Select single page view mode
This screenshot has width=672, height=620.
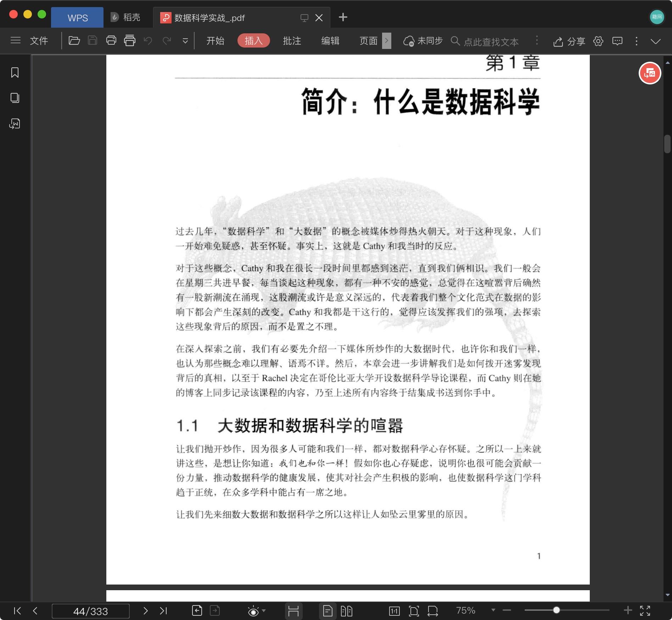pos(328,611)
